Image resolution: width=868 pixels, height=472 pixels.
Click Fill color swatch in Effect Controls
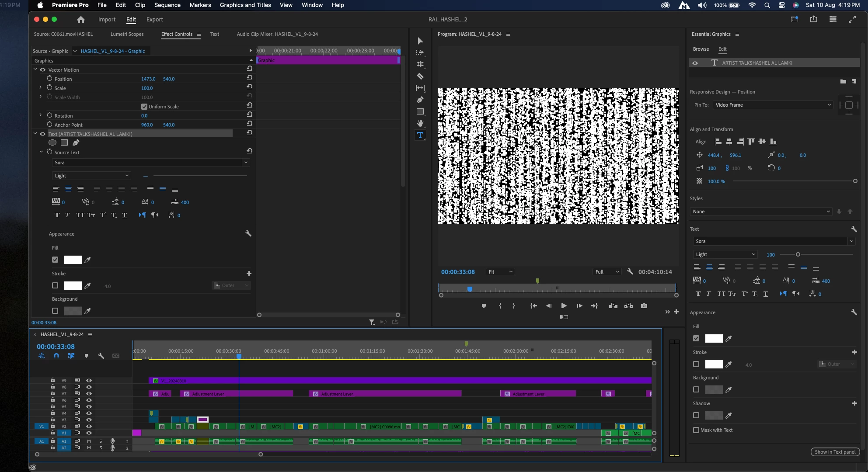(73, 260)
